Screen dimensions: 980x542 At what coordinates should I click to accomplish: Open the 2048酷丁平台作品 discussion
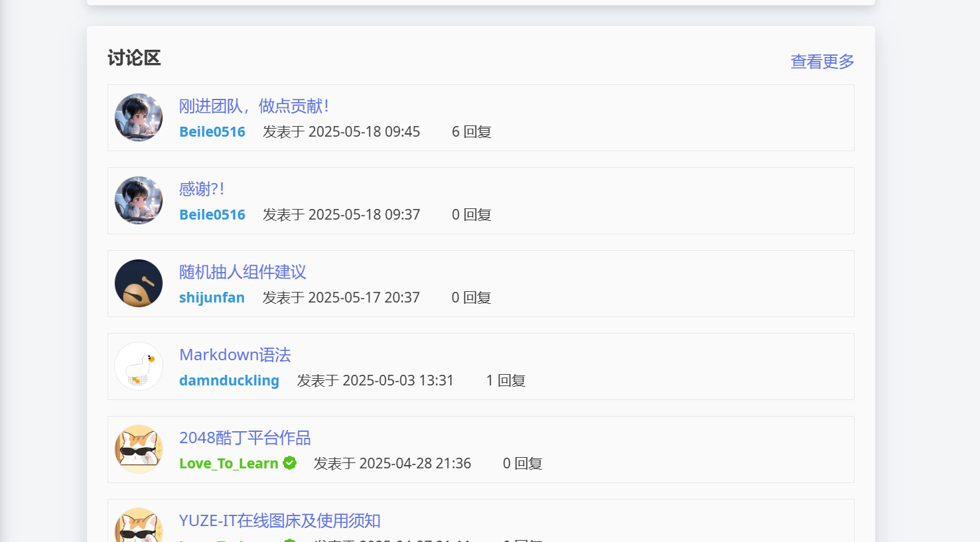tap(245, 438)
